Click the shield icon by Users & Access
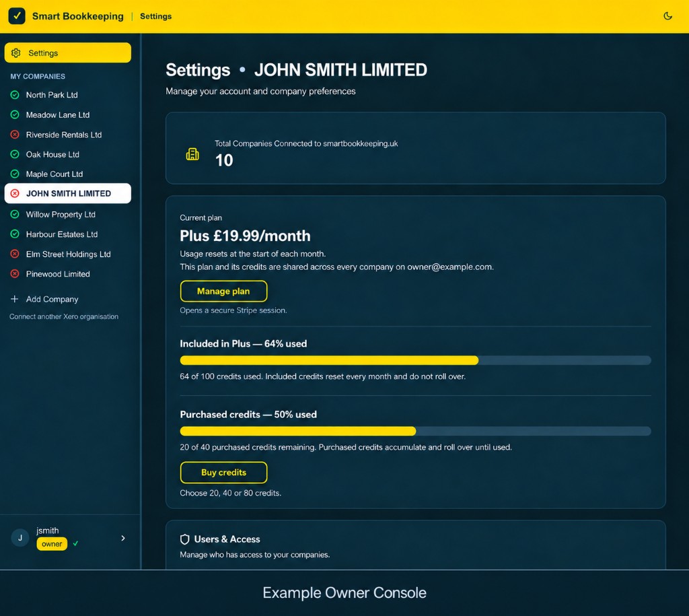689x616 pixels. click(185, 539)
